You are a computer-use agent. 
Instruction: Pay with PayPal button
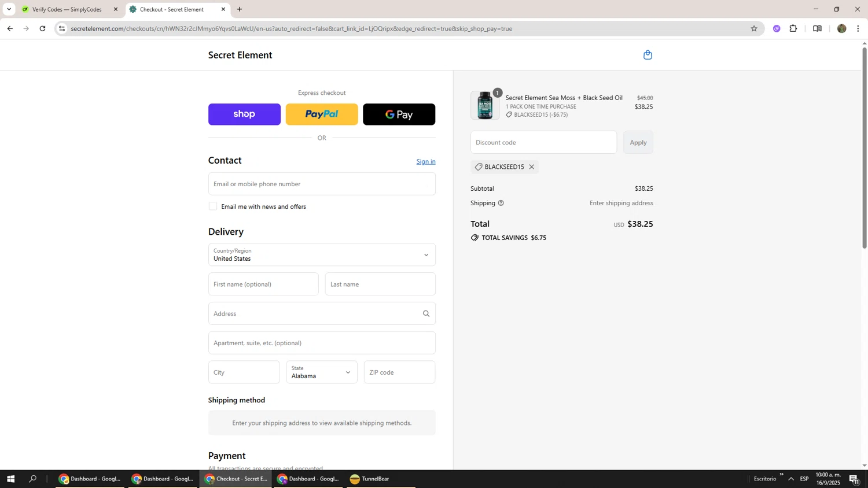322,114
